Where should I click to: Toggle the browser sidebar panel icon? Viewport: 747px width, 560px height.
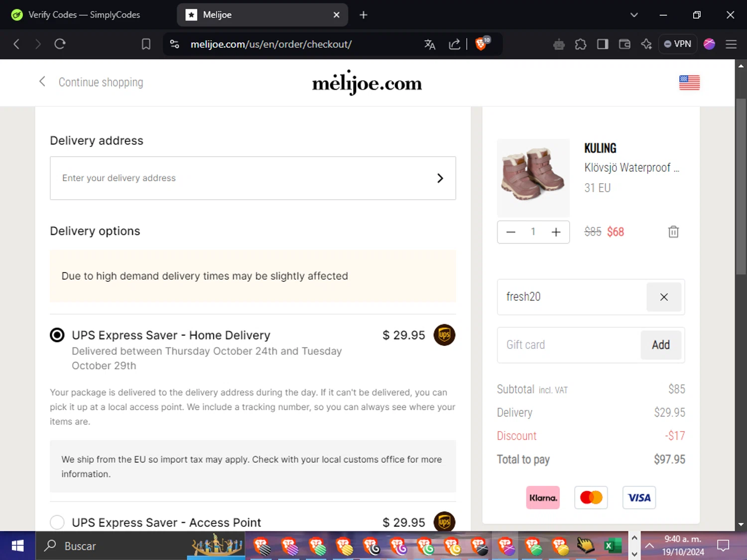(x=603, y=44)
